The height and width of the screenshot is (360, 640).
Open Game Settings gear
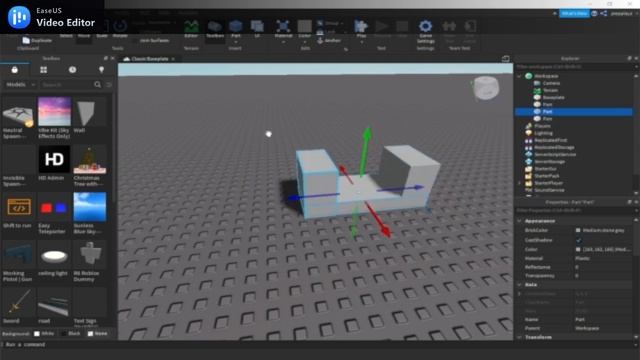click(x=425, y=27)
